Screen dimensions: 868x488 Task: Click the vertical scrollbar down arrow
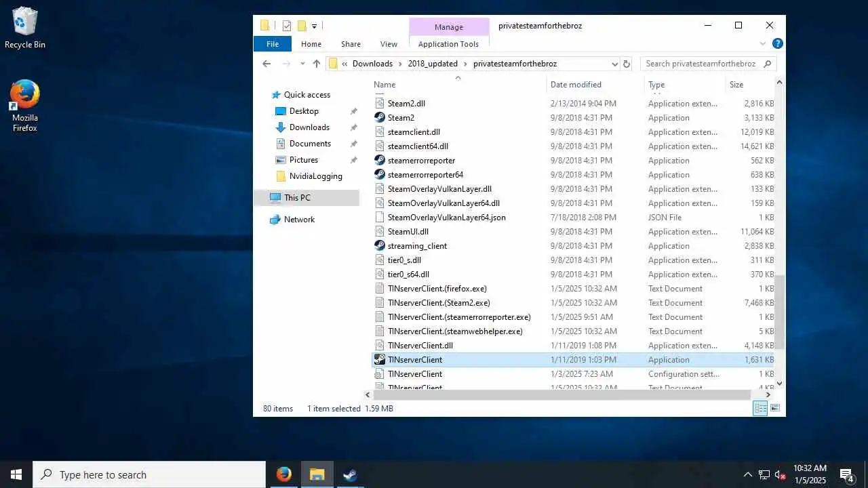[x=779, y=383]
